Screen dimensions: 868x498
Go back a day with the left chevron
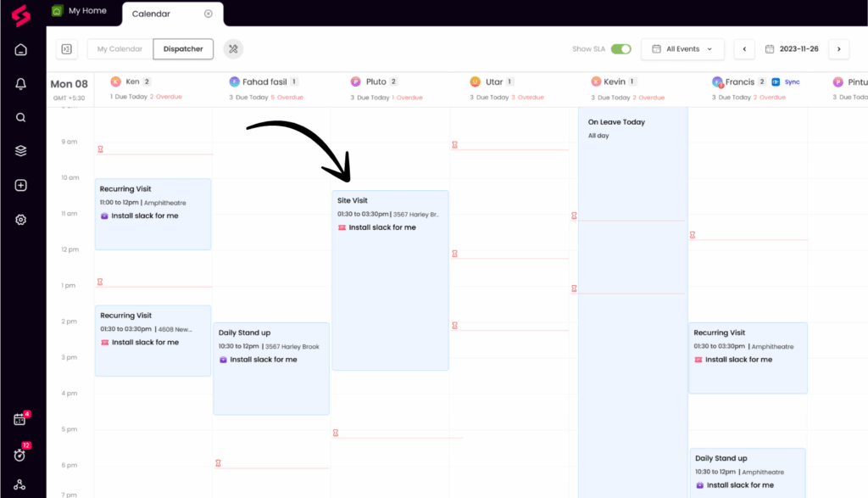point(743,48)
